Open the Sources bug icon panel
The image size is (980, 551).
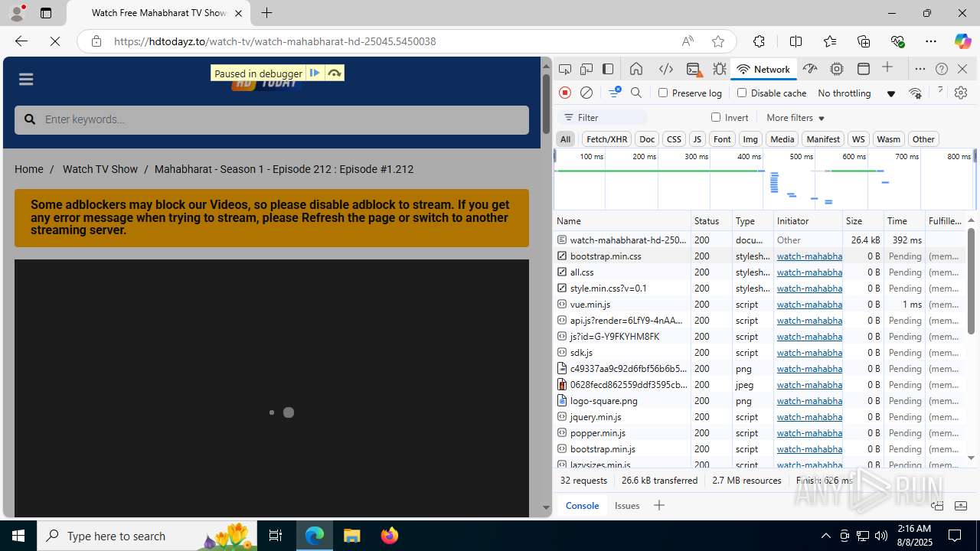click(720, 69)
